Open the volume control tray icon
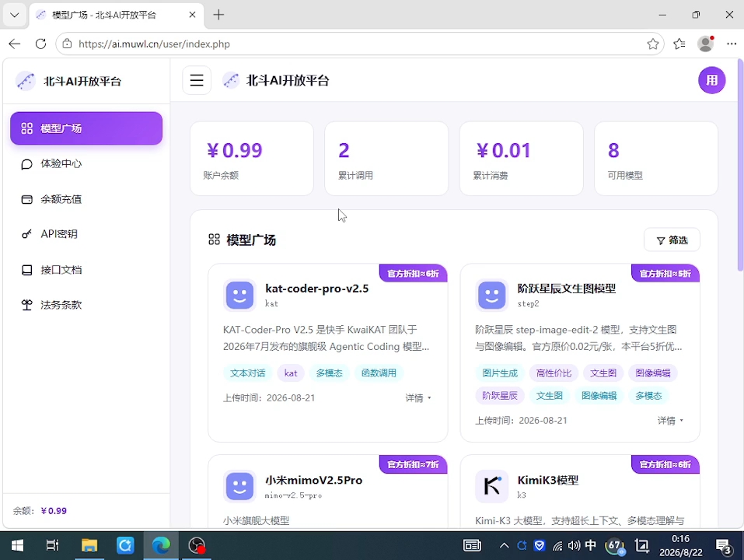744x560 pixels. click(x=574, y=546)
